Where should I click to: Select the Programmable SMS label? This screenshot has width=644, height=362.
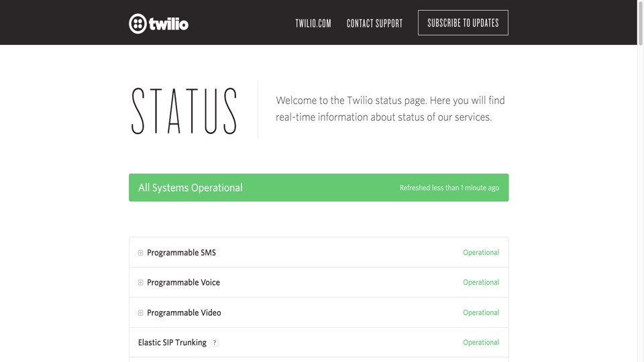pos(181,253)
